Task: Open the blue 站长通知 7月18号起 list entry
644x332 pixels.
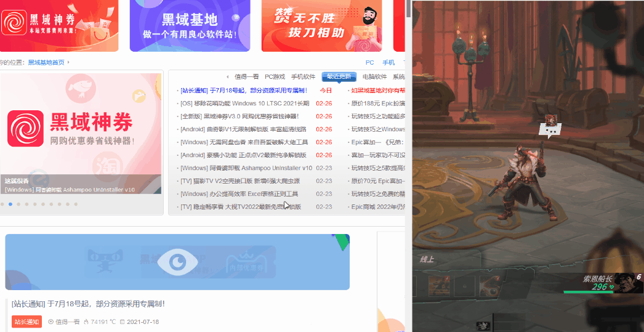Action: click(244, 91)
